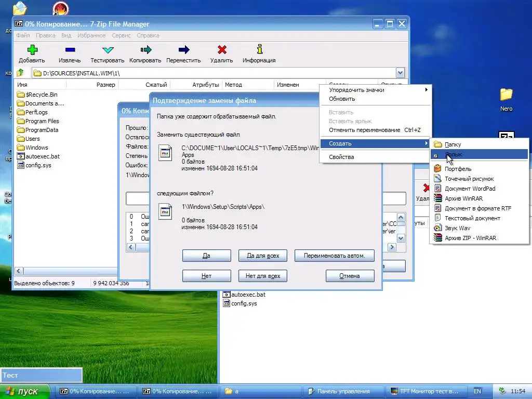Click the down arrow of the progress log scrollbar
Screen dimensions: 532x399
401,238
